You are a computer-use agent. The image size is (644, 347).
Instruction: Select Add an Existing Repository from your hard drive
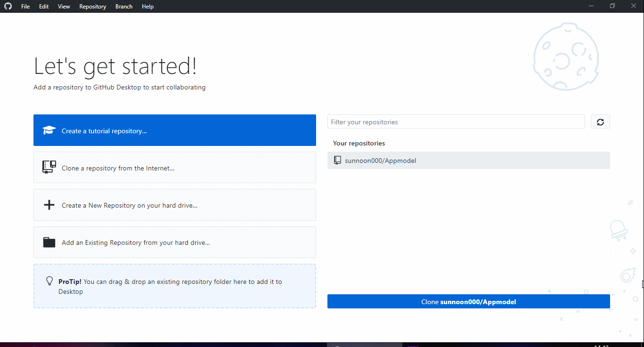175,242
